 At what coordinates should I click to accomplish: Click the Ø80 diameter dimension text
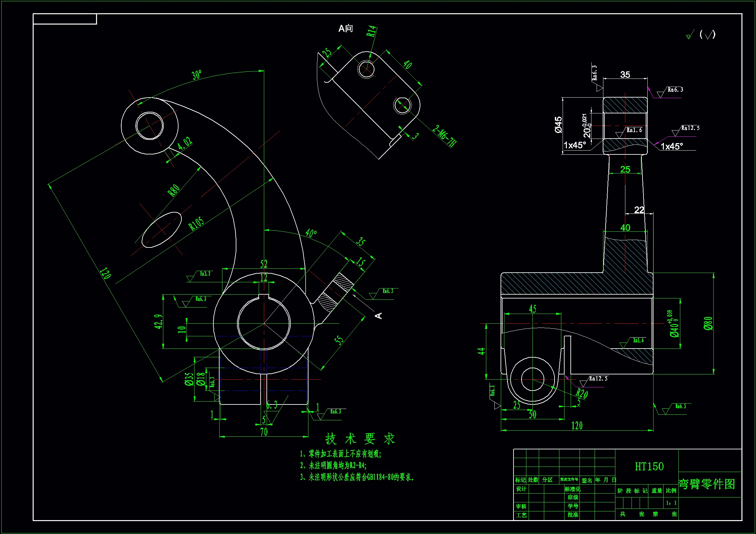point(708,323)
